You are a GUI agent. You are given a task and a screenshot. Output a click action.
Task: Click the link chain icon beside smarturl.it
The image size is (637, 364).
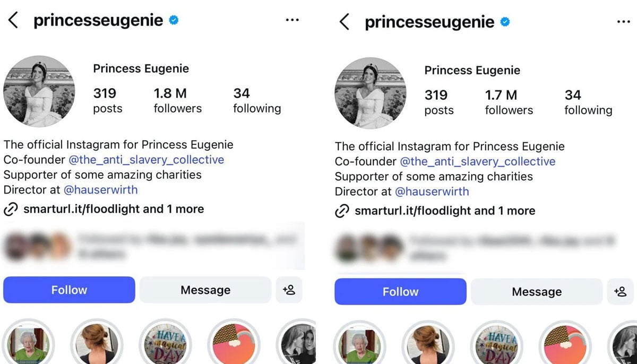10,209
